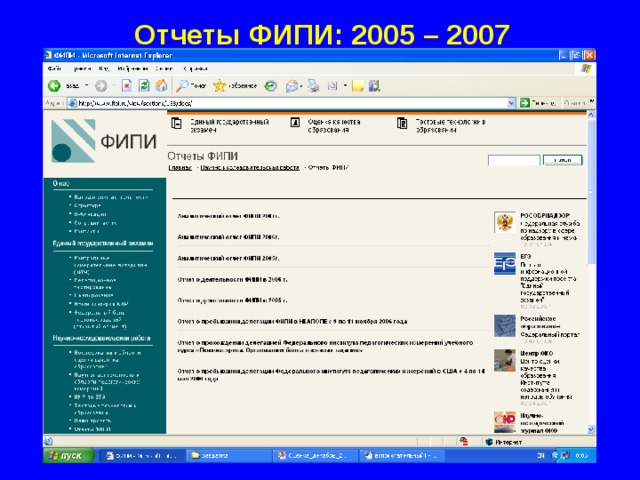Switch to the PowerPoint presentation taskbar button
Viewport: 640px width, 480px height.
tap(315, 456)
